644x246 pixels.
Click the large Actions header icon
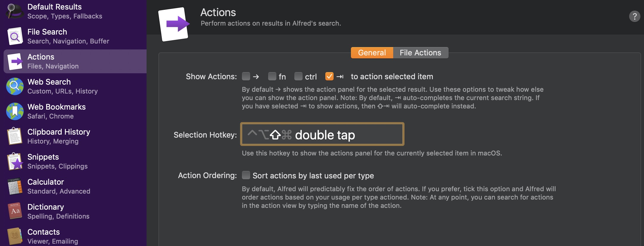coord(174,24)
